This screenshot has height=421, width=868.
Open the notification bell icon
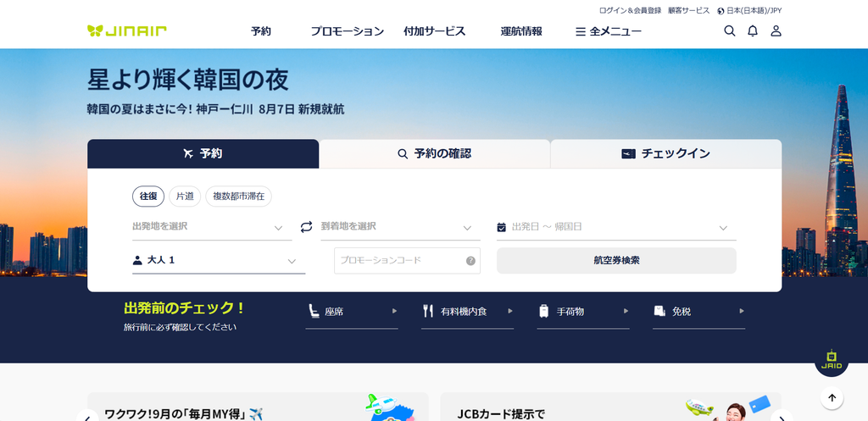753,31
